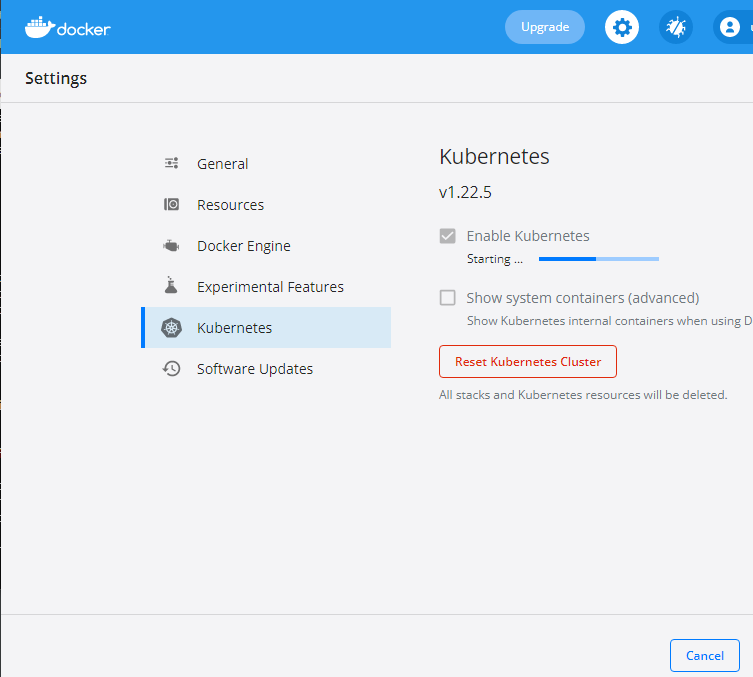
Task: Click the General sliders icon
Action: (171, 163)
